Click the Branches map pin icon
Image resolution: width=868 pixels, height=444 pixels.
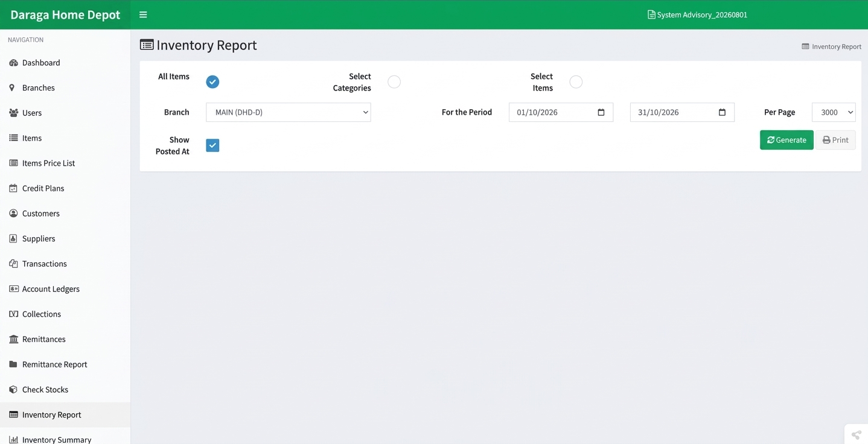tap(11, 87)
